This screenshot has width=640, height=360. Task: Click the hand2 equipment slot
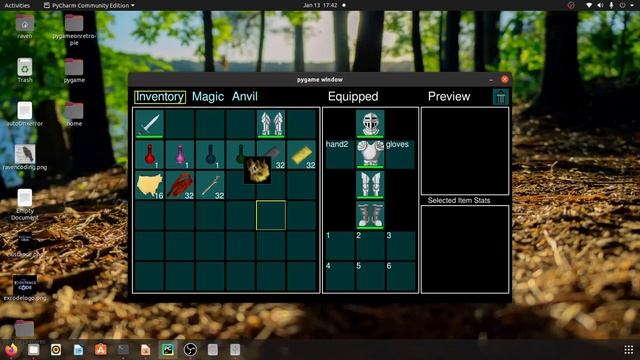(340, 154)
